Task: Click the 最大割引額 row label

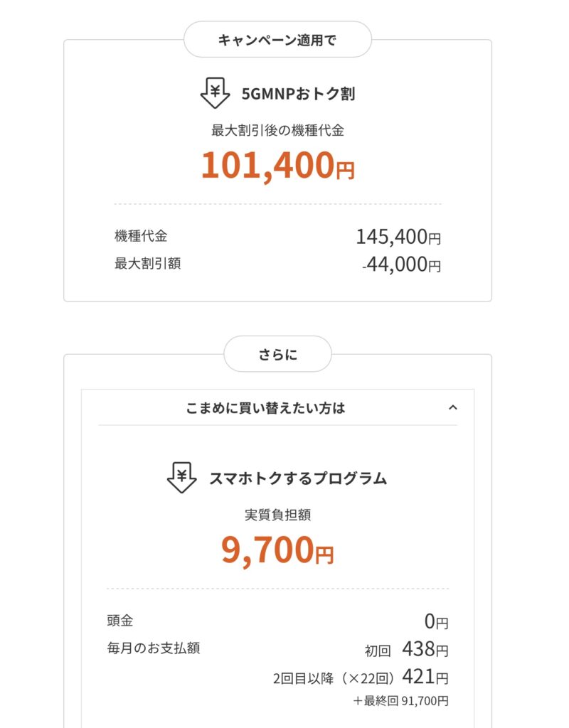Action: (x=147, y=263)
